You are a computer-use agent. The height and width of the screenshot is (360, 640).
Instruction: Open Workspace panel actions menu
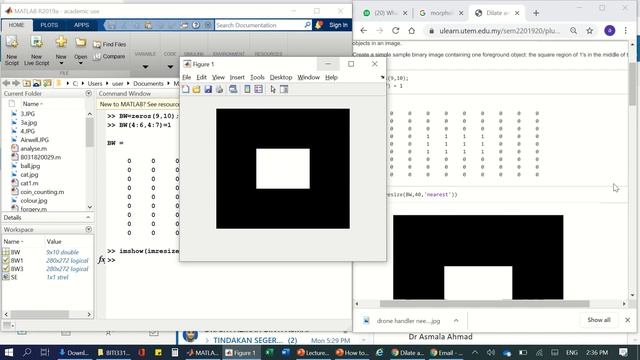[x=89, y=229]
